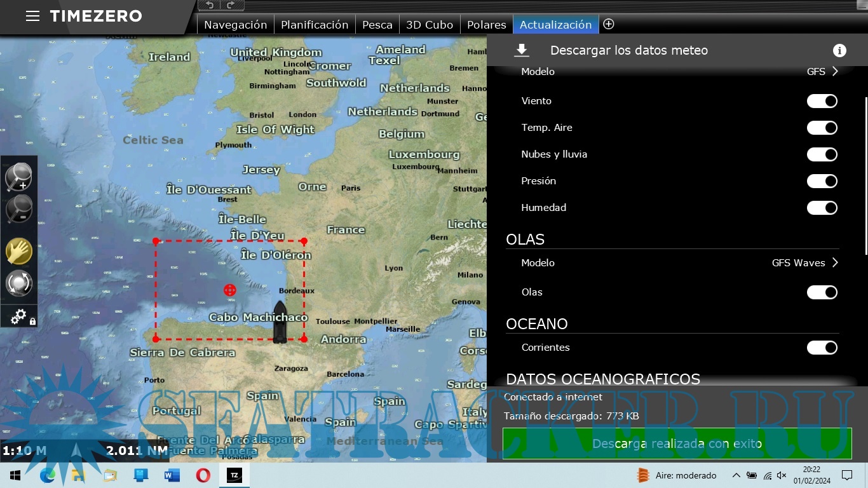
Task: Open the GFS Waves model selector
Action: [x=805, y=263]
